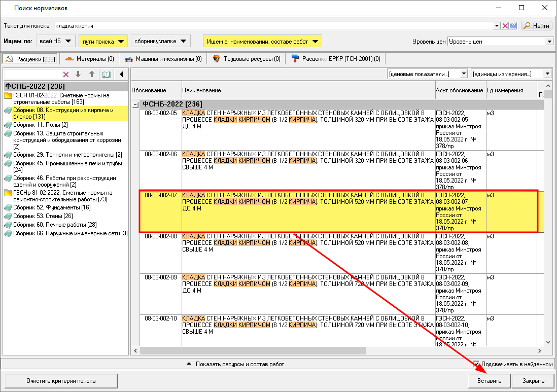
Task: Jump to next match using the down arrow
Action: [78, 75]
